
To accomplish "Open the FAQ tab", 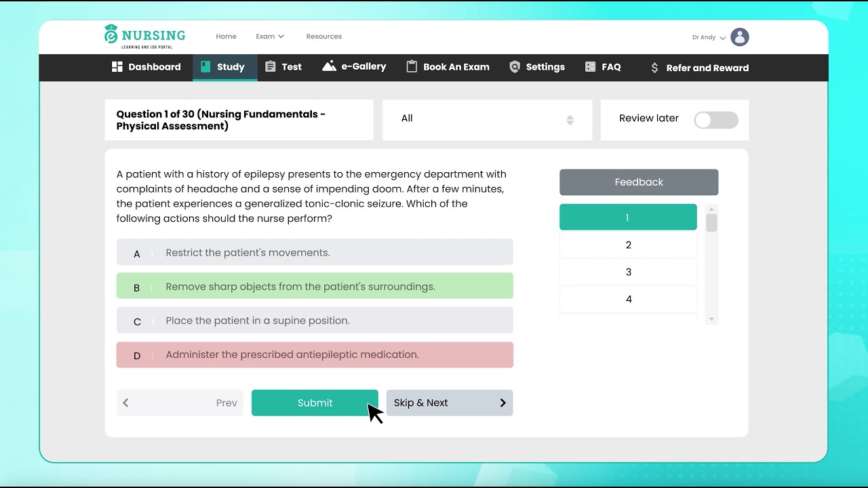I will [x=603, y=67].
